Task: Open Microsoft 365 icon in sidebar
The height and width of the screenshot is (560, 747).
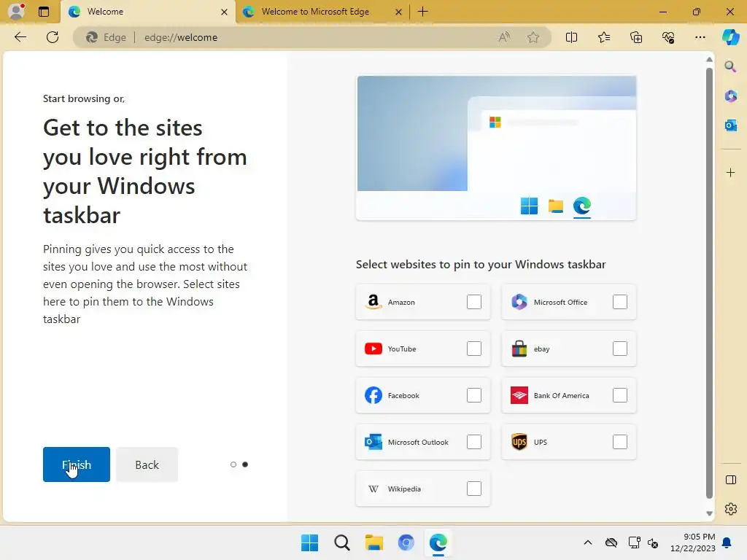Action: pos(730,96)
